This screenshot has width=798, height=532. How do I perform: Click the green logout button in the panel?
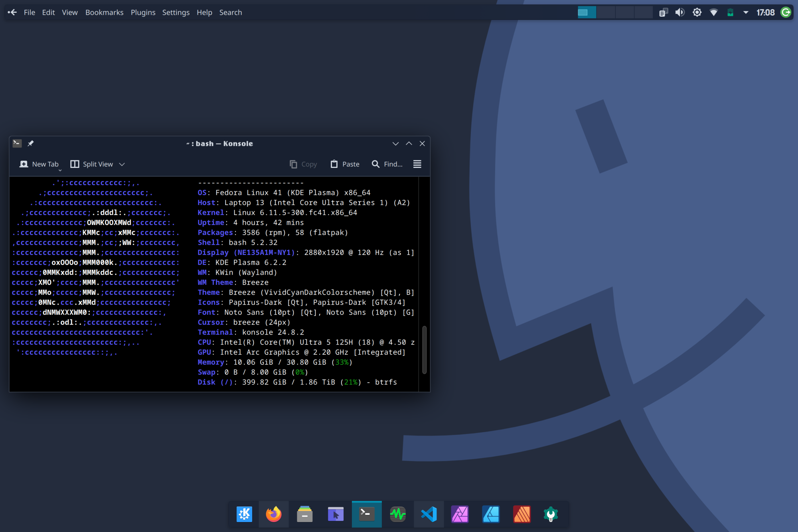[x=785, y=12]
